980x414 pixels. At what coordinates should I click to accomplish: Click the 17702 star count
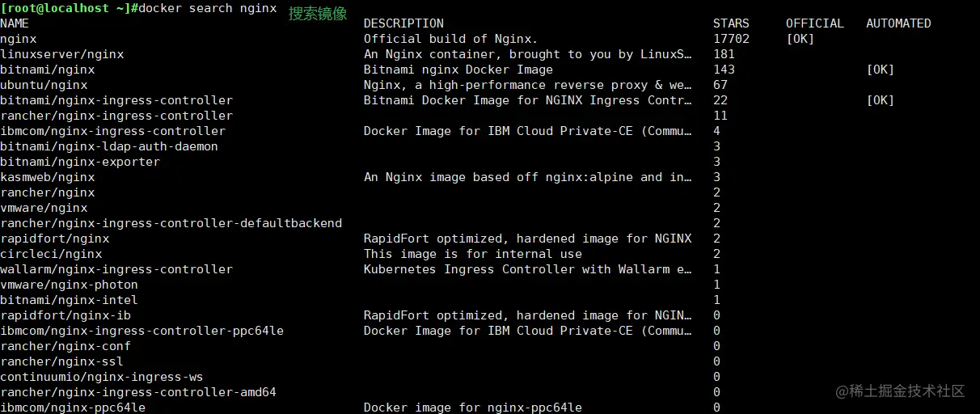[731, 39]
